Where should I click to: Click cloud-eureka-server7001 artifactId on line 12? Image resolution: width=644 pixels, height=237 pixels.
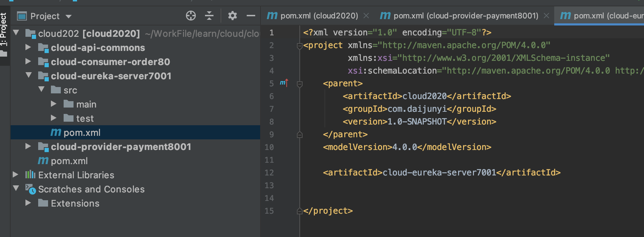click(x=439, y=172)
